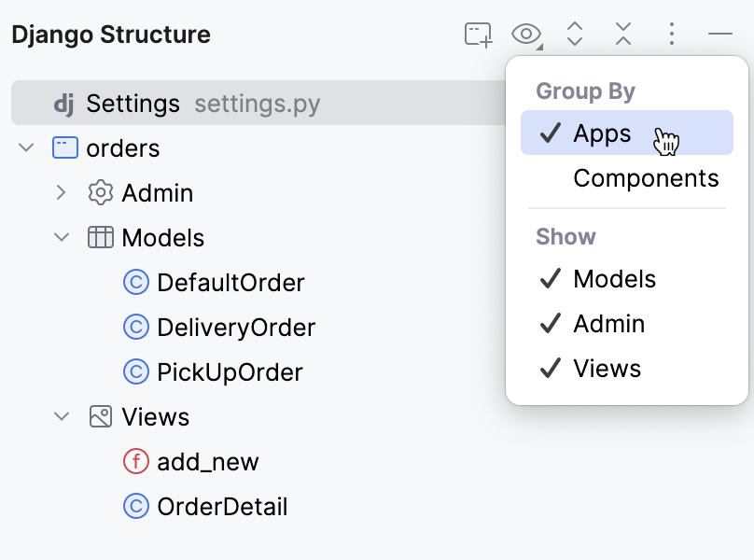Collapse the orders tree node
Screen dimensions: 754x560
tap(26, 147)
